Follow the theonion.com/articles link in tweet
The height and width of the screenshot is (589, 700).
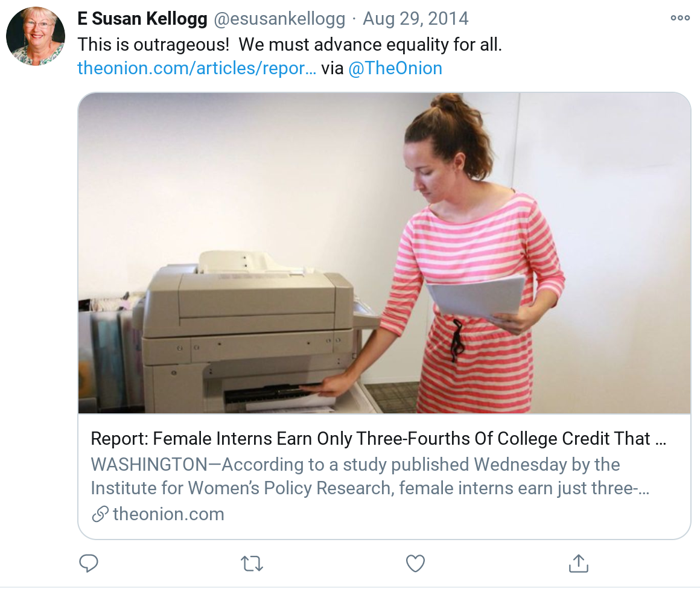[197, 68]
